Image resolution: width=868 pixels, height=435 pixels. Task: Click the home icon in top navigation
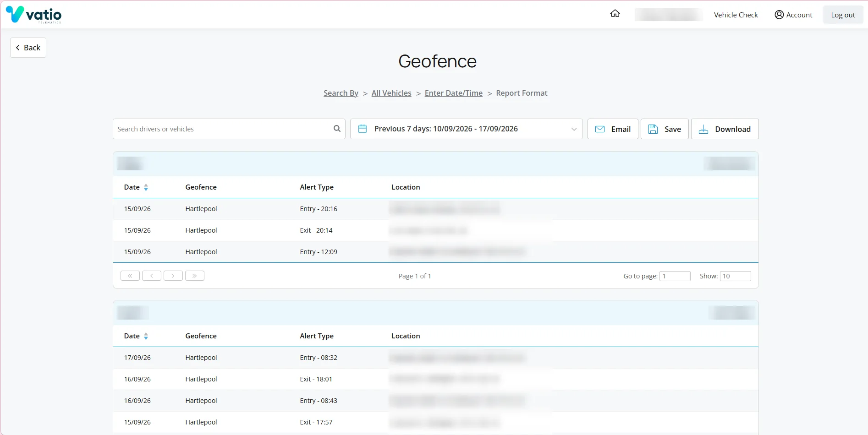click(615, 14)
